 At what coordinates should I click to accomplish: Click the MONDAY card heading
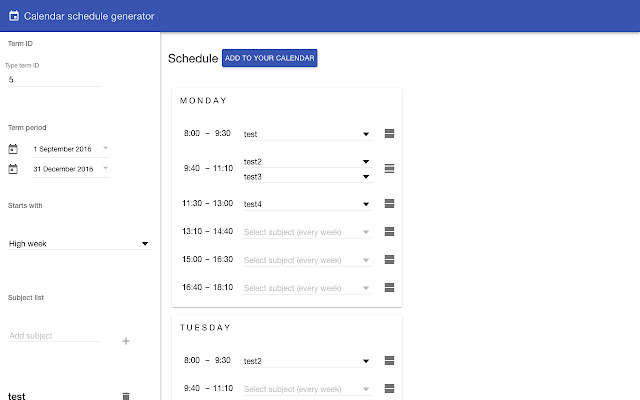tap(203, 100)
